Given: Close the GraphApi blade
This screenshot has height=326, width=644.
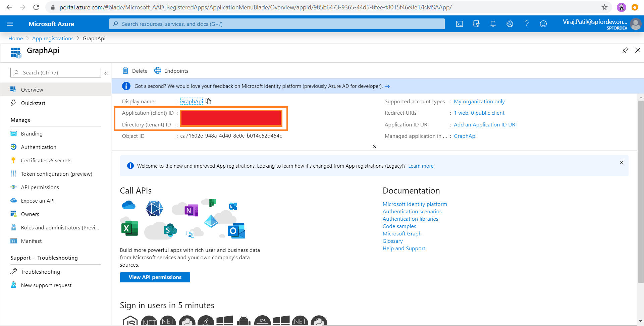Looking at the screenshot, I should (638, 50).
